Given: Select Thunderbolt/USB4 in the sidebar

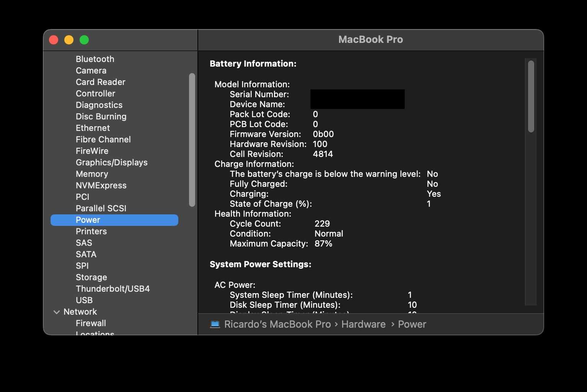Looking at the screenshot, I should click(113, 289).
